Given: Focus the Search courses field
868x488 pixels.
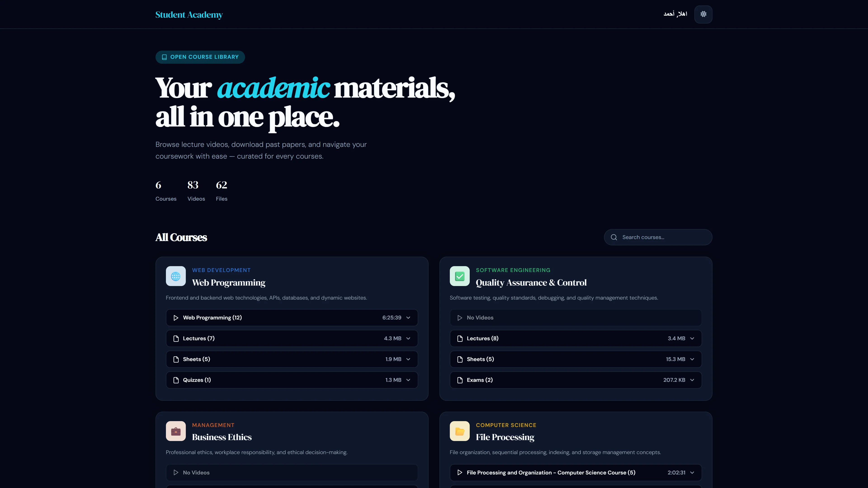Looking at the screenshot, I should (658, 237).
